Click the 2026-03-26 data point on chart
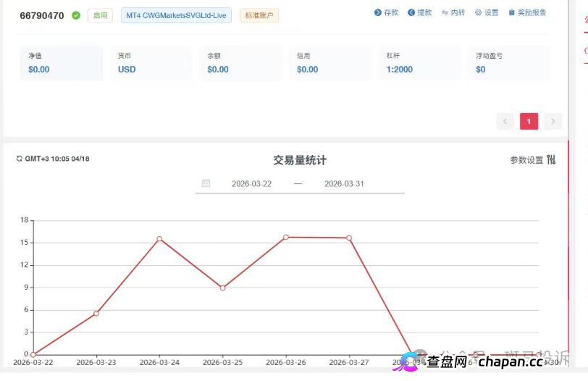The width and height of the screenshot is (588, 381). (286, 237)
